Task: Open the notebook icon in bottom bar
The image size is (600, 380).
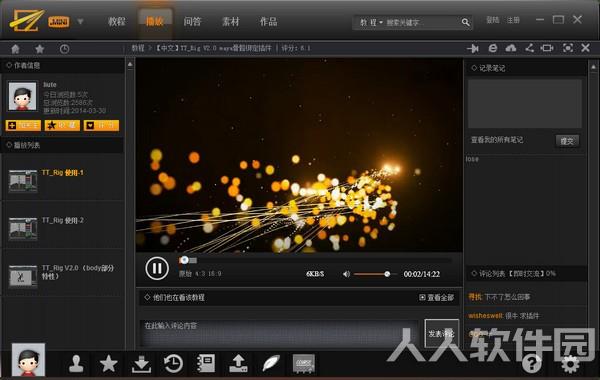Action: [x=205, y=364]
